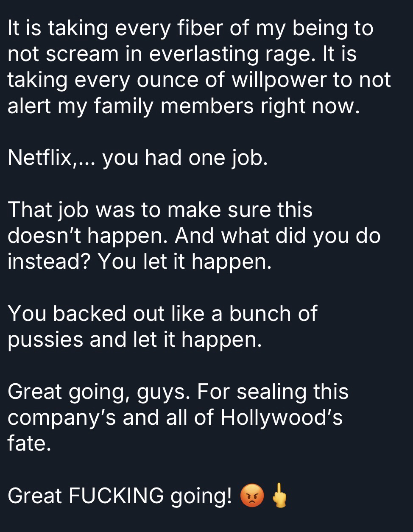Viewport: 413px width, 532px height.
Task: Click the word "Netflix" in the post
Action: (39, 158)
